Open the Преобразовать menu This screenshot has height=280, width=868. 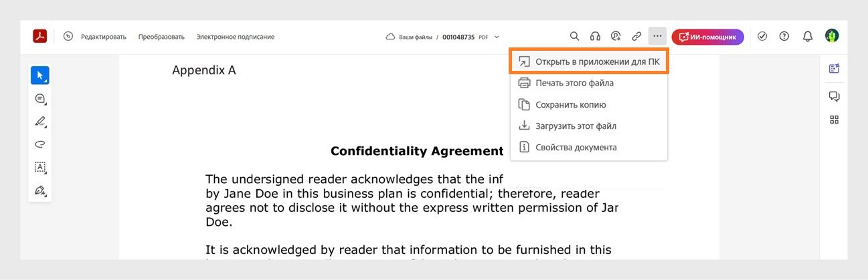coord(161,37)
